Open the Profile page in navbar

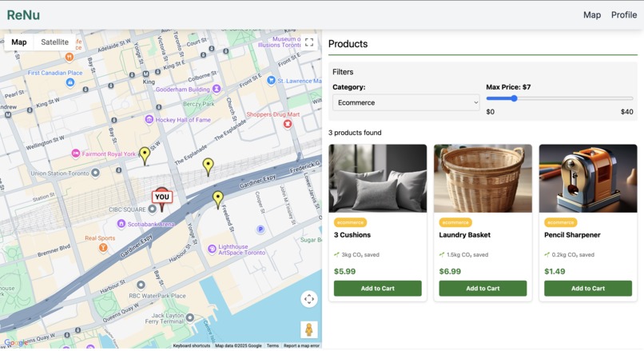624,15
